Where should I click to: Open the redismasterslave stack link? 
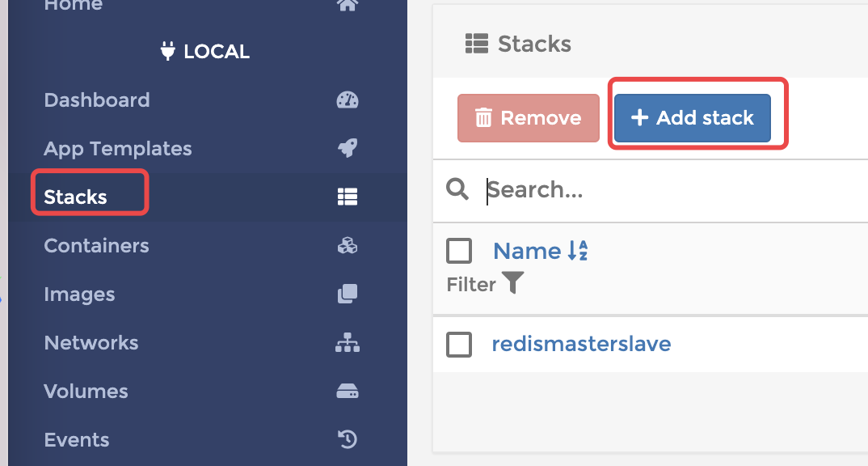(581, 345)
